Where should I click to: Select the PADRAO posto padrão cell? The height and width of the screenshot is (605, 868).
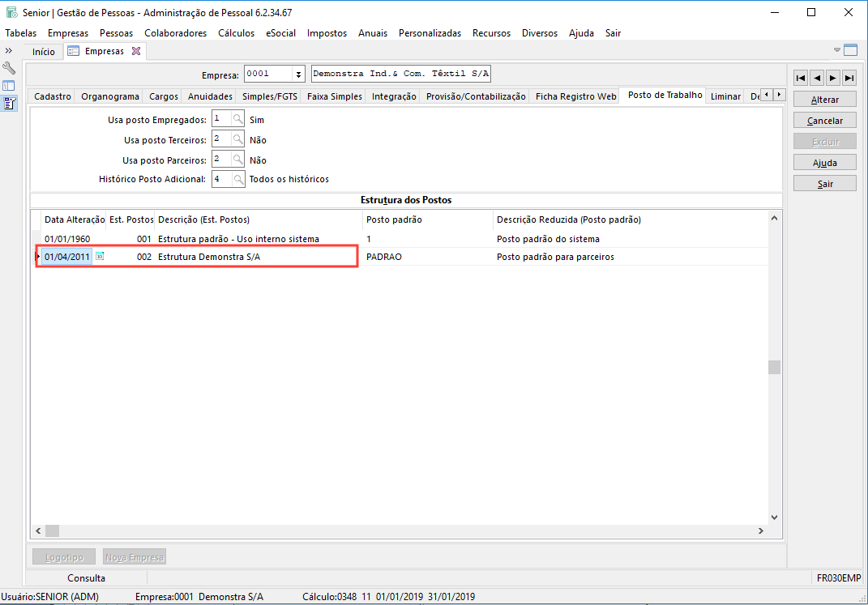tap(427, 257)
